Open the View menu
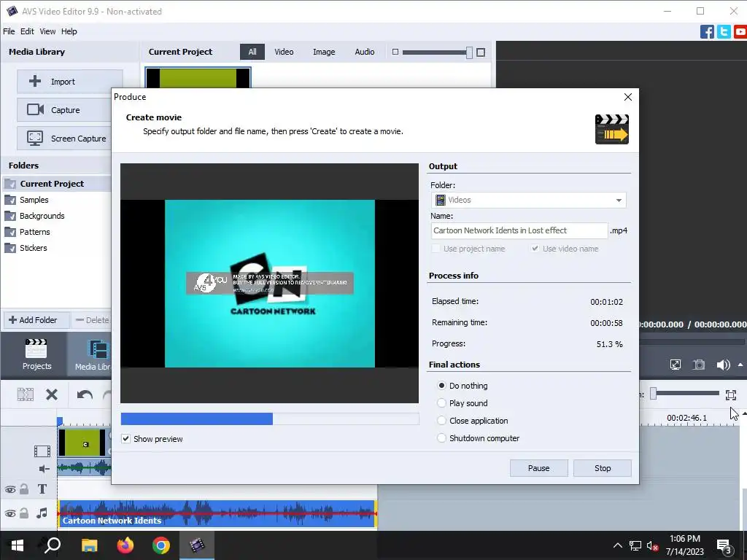The image size is (747, 560). pyautogui.click(x=47, y=31)
